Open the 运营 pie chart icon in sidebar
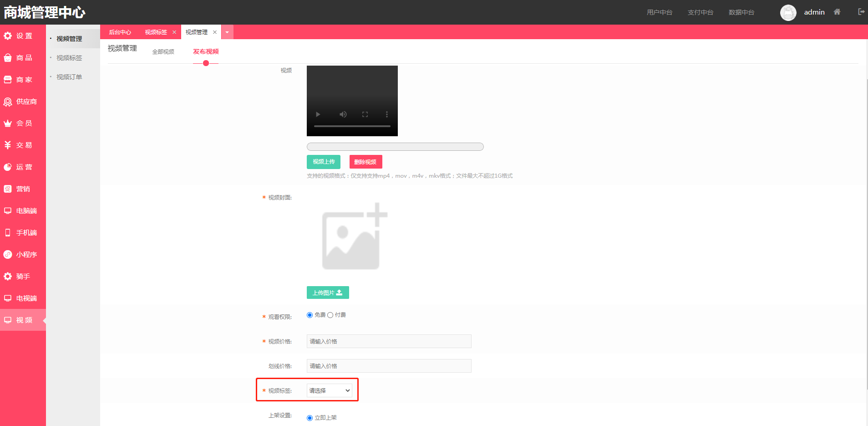 click(8, 167)
